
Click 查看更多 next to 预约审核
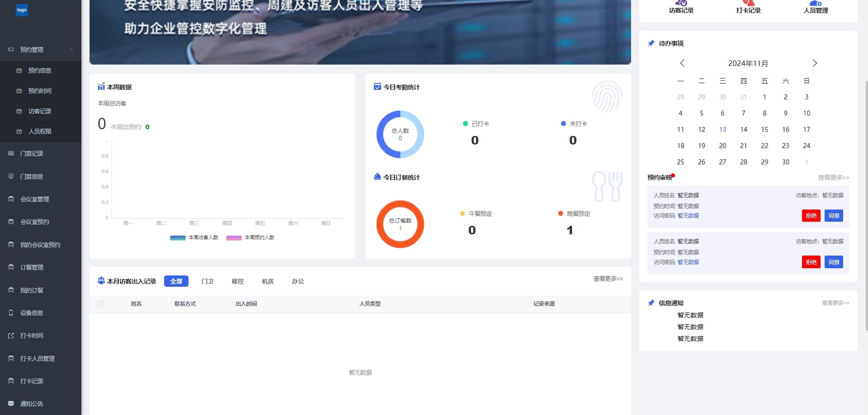pos(834,177)
